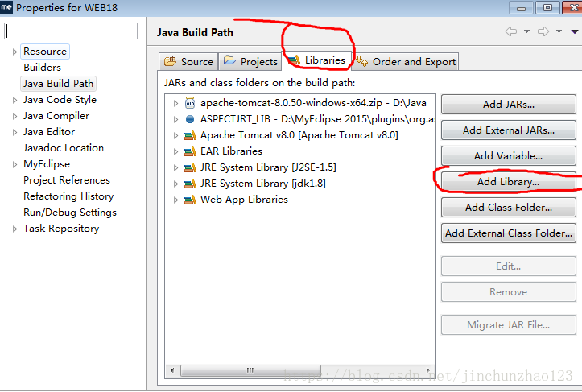This screenshot has width=582, height=392.
Task: Select Java Compiler tree item
Action: pyautogui.click(x=56, y=116)
